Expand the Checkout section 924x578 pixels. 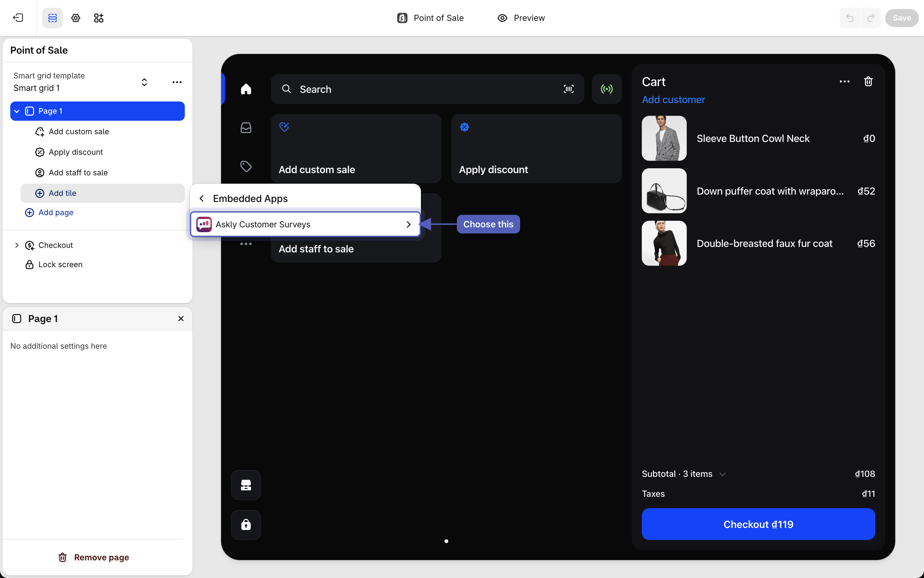17,245
